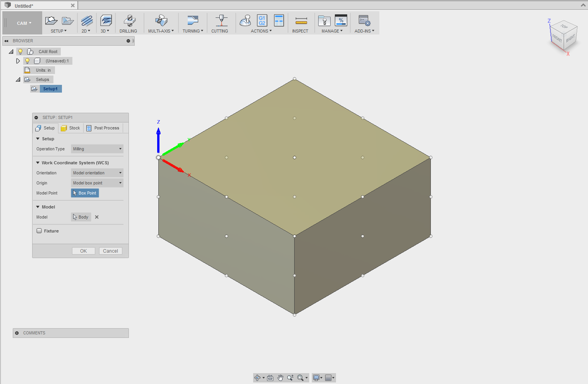
Task: Click the Box Point selection button
Action: pos(85,193)
